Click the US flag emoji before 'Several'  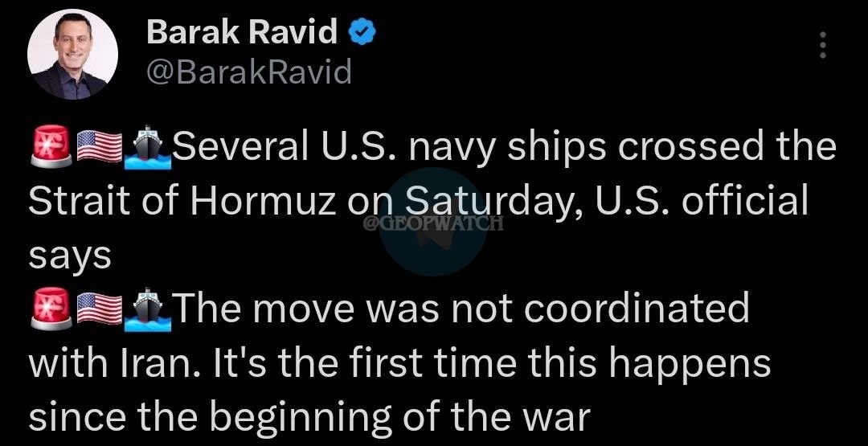(98, 148)
